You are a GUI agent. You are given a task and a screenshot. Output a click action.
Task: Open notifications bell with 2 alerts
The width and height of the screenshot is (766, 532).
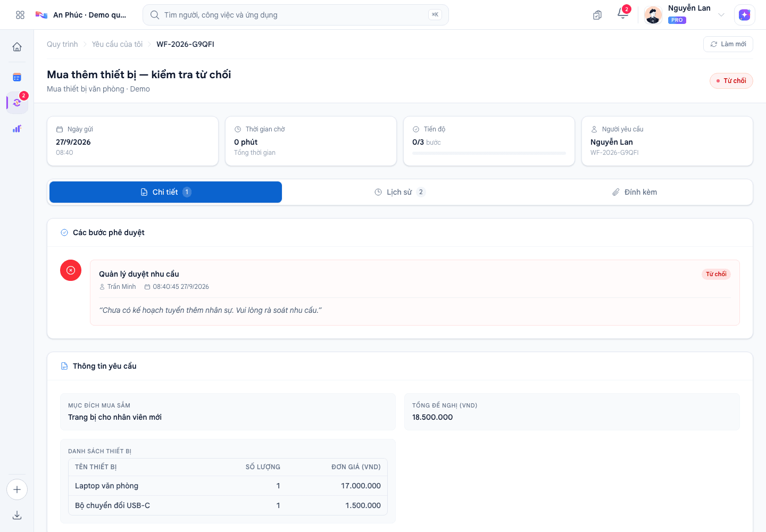click(x=623, y=14)
